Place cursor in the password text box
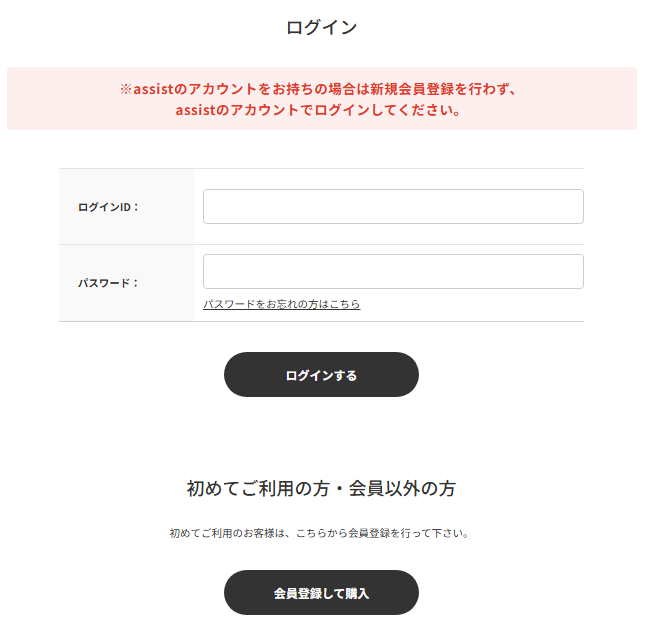Viewport: 654px width, 642px height. tap(393, 272)
